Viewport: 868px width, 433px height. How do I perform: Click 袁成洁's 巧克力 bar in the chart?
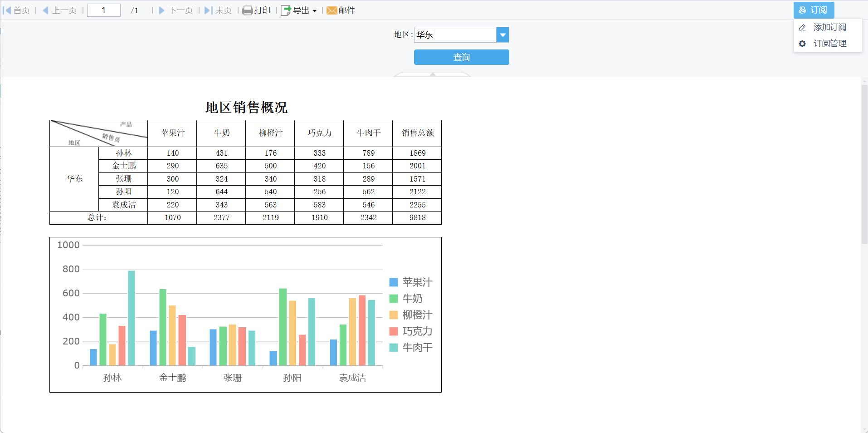tap(362, 330)
